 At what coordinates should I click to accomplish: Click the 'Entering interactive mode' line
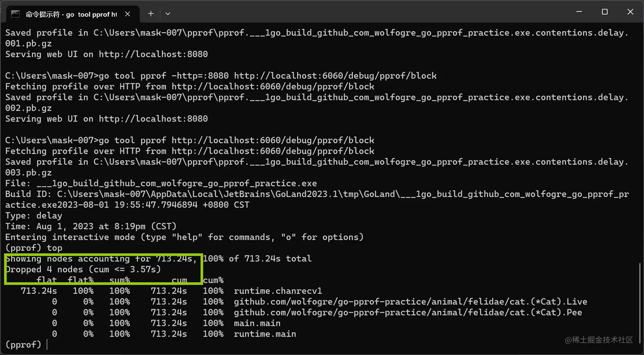184,237
